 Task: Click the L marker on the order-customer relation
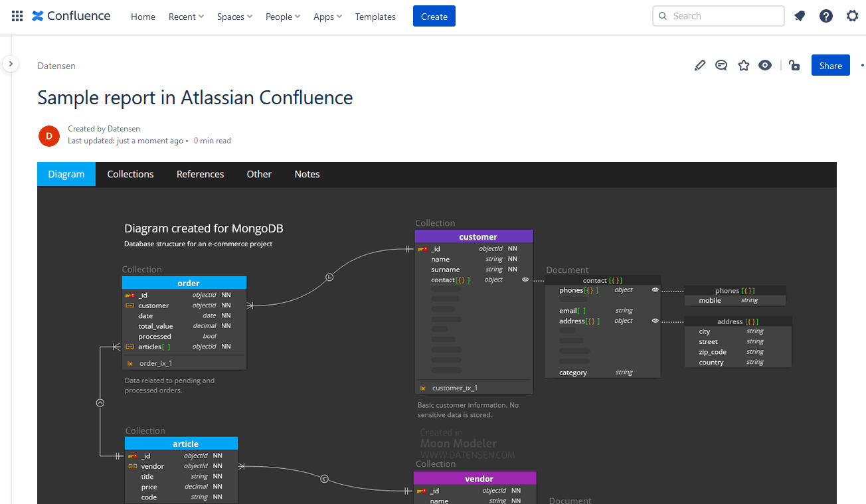tap(329, 276)
